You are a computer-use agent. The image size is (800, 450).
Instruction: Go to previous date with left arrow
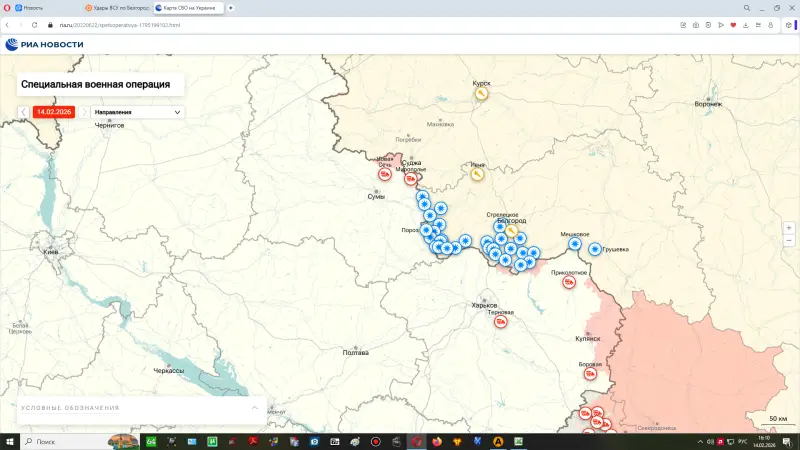(24, 112)
